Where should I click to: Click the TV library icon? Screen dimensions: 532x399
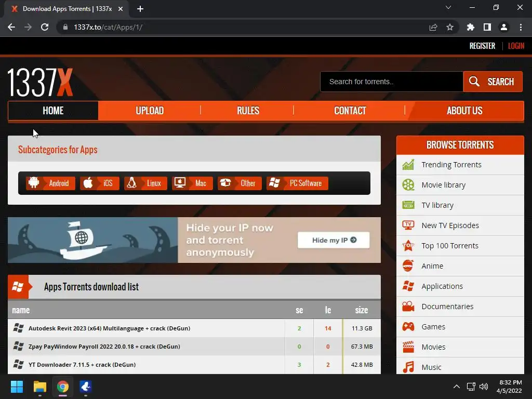point(408,205)
